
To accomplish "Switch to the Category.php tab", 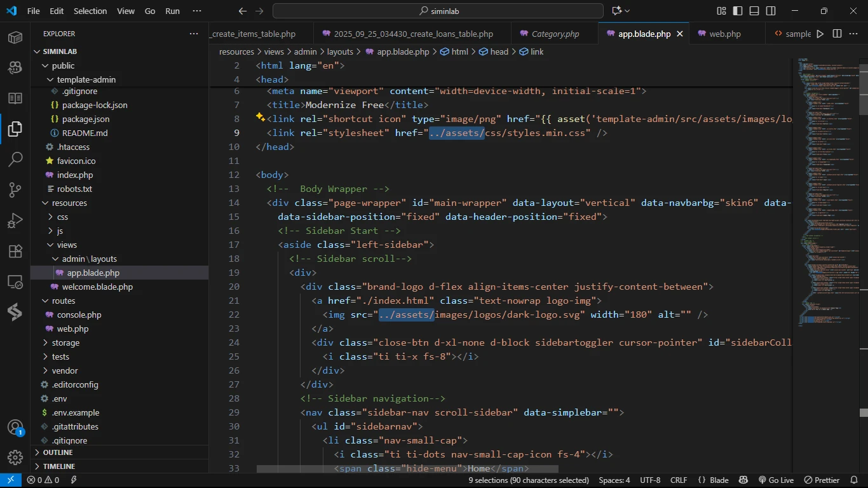I will (x=555, y=34).
